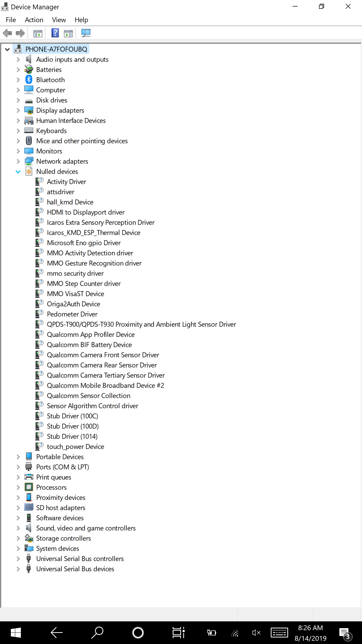Select Software devices category label
The height and width of the screenshot is (644, 362).
[60, 518]
